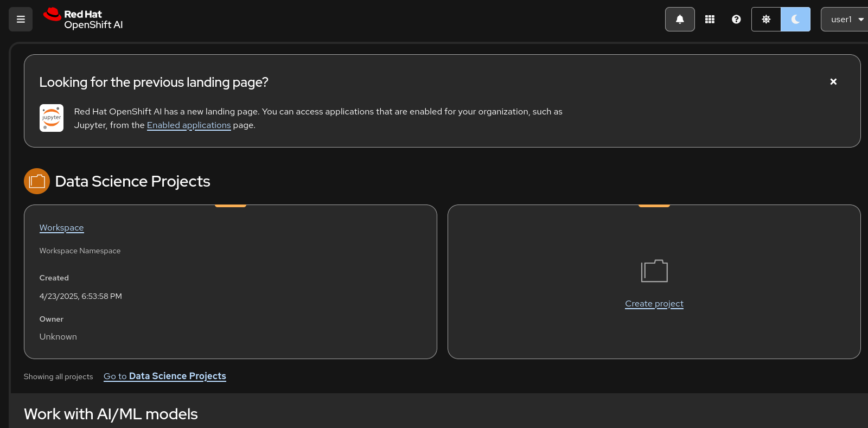Open the application launcher grid
This screenshot has height=428, width=868.
click(710, 20)
